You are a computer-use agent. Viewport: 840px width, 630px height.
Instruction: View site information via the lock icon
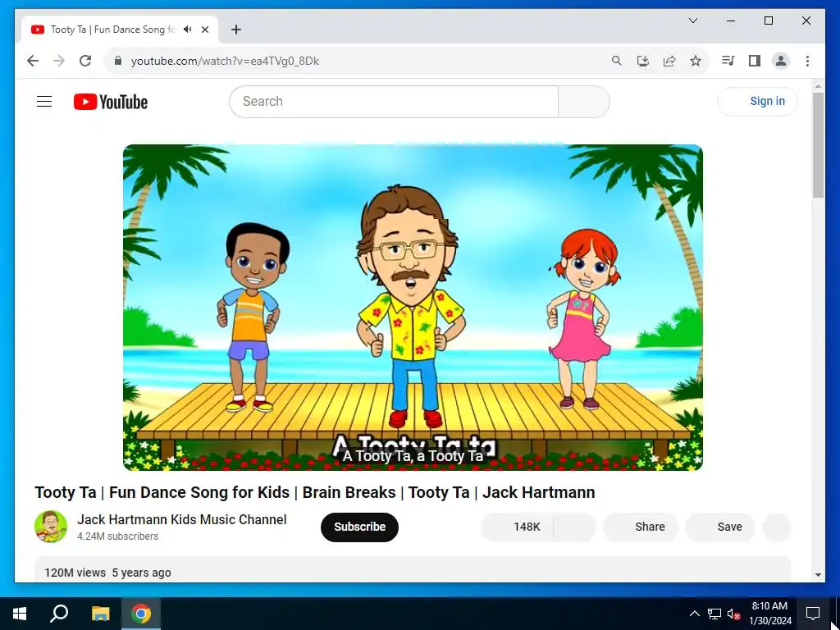click(x=118, y=61)
